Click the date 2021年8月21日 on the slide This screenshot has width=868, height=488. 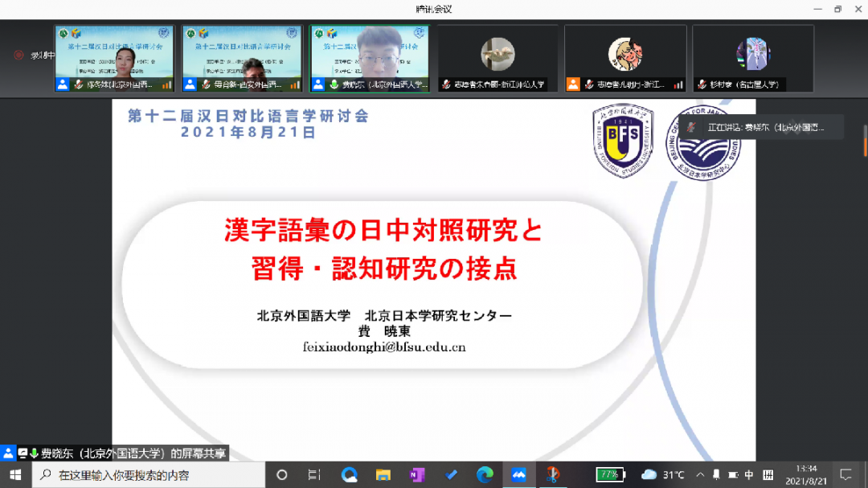248,133
